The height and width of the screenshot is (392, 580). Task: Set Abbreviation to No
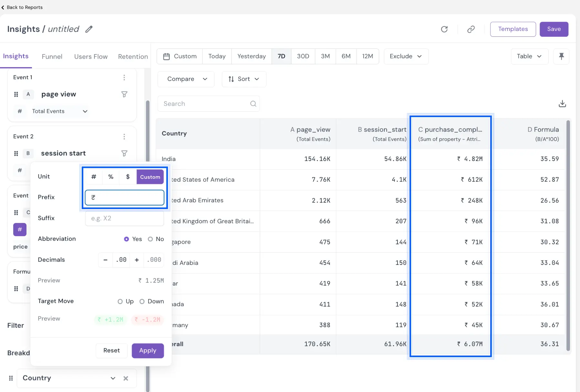point(150,239)
